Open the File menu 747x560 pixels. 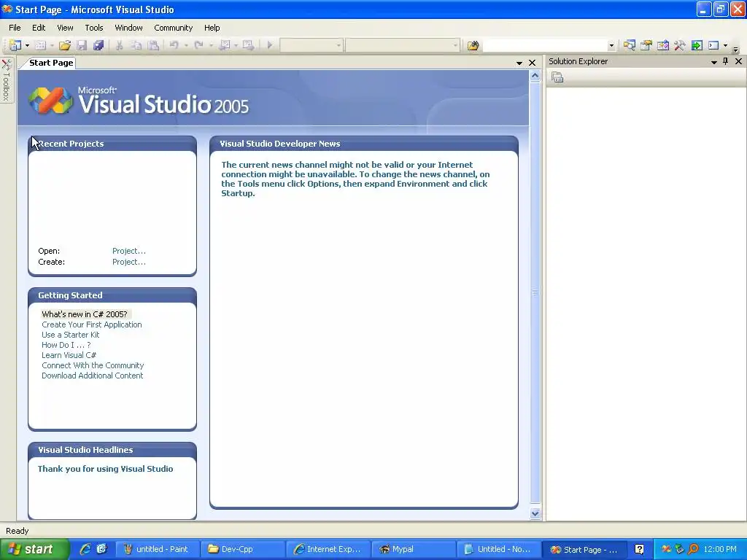15,28
